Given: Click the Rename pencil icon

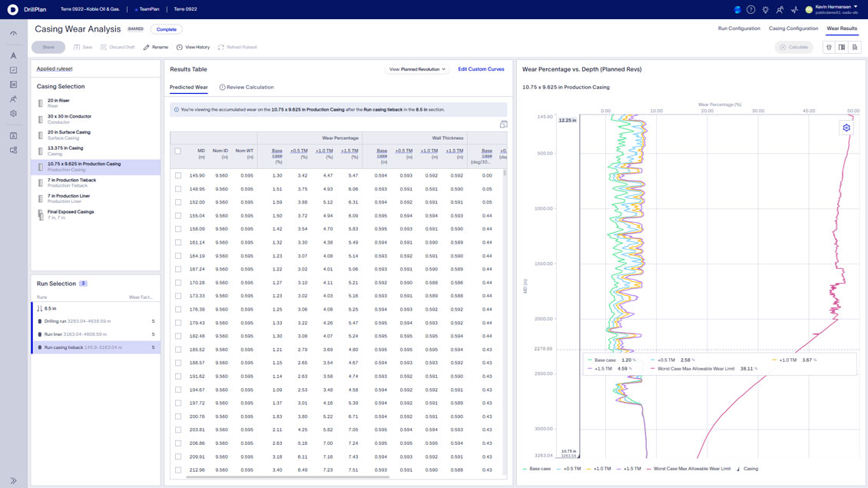Looking at the screenshot, I should coord(146,47).
